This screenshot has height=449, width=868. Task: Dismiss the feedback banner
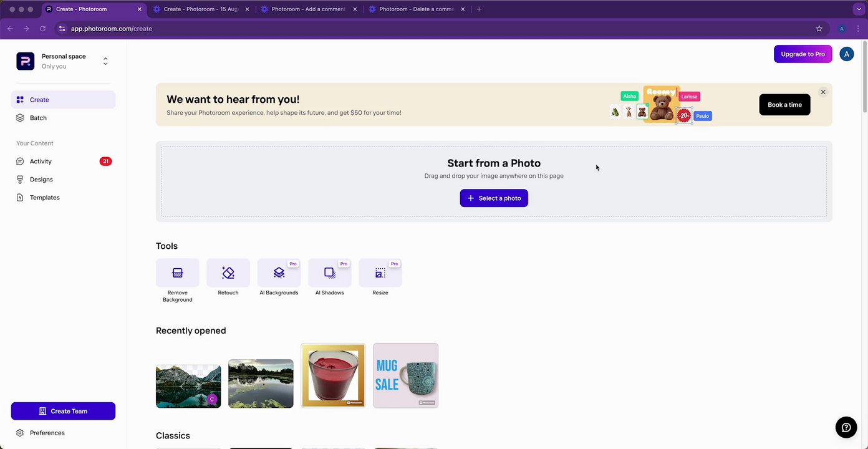pos(823,92)
